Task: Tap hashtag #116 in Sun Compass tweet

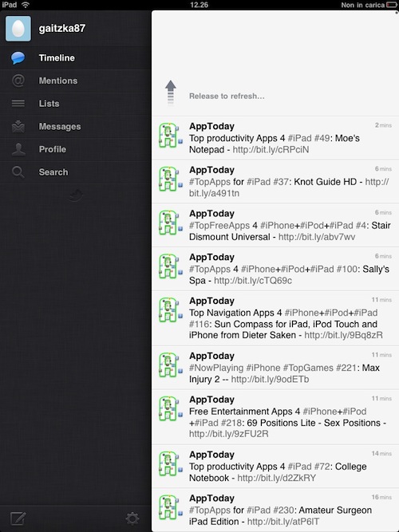Action: (199, 324)
